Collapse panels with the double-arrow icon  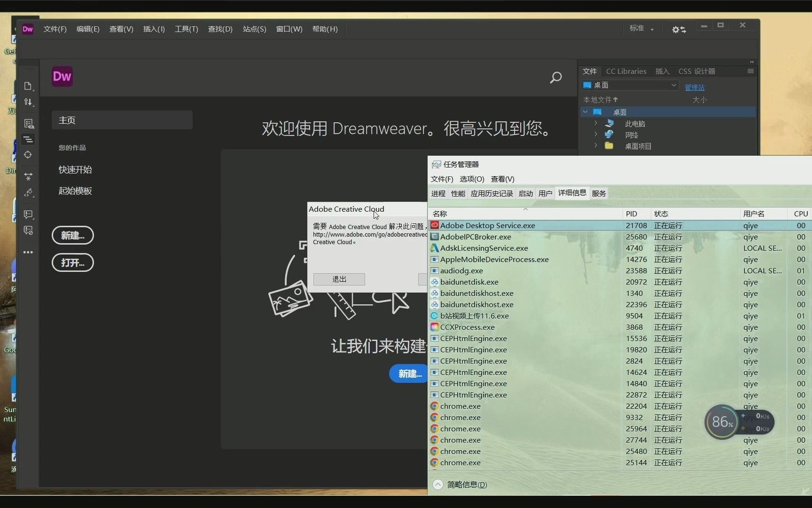point(752,62)
